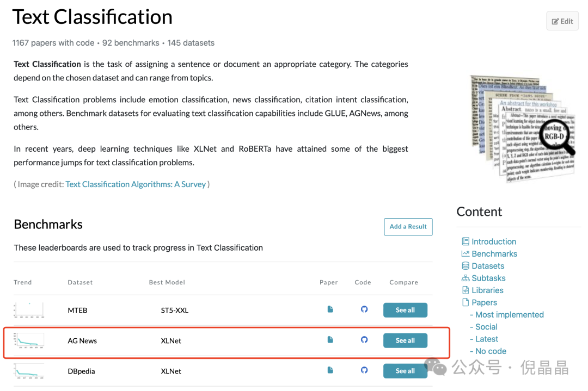Open Latest papers link
The width and height of the screenshot is (588, 391).
[x=487, y=339]
